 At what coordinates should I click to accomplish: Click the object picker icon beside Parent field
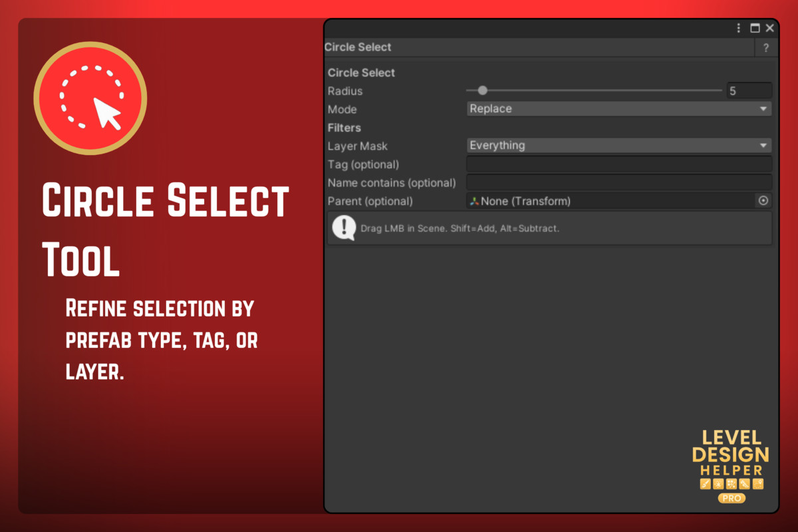click(763, 201)
